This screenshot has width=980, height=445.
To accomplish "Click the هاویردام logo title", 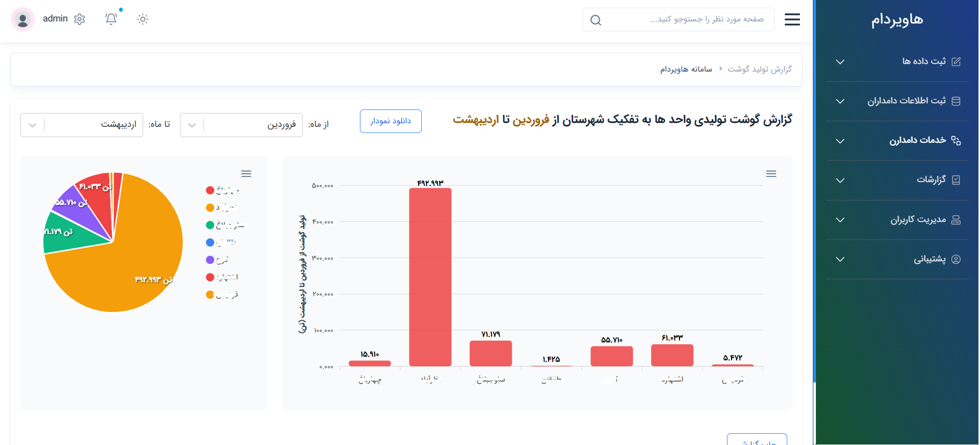I will coord(897,20).
